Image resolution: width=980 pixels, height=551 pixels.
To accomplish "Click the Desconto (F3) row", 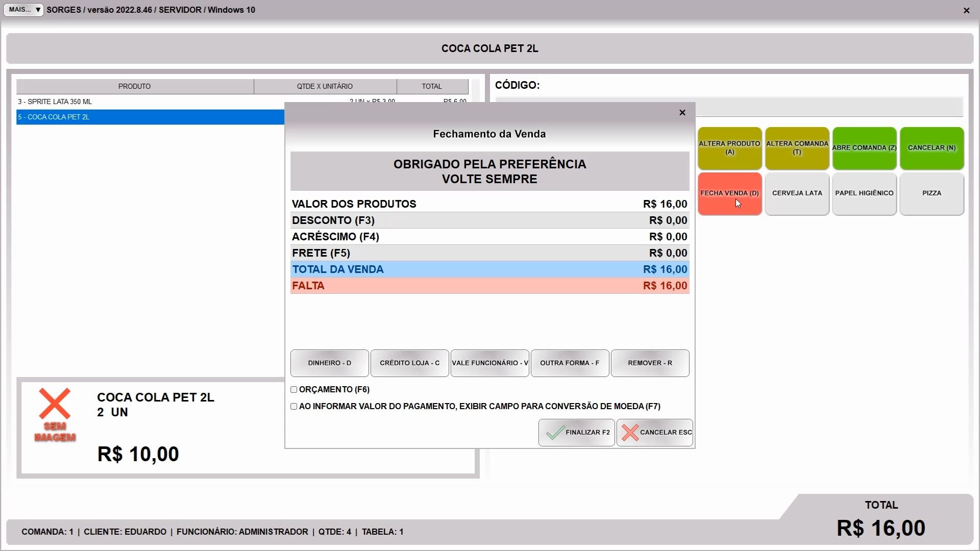I will (x=489, y=220).
